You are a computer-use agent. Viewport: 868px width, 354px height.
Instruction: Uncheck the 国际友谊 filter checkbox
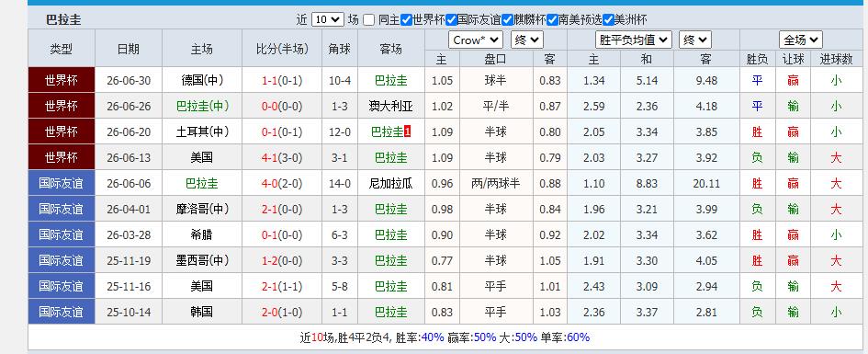(x=451, y=20)
